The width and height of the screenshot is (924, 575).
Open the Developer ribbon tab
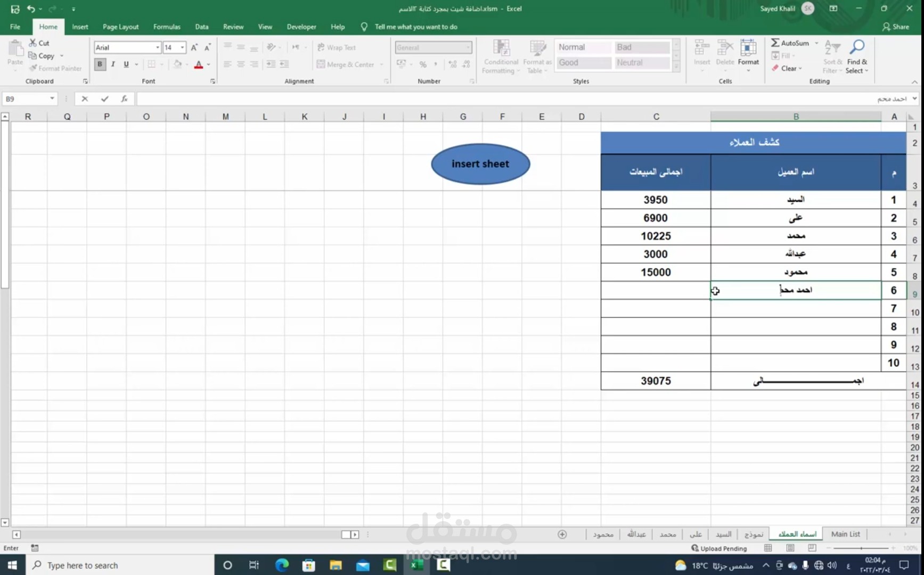coord(301,27)
